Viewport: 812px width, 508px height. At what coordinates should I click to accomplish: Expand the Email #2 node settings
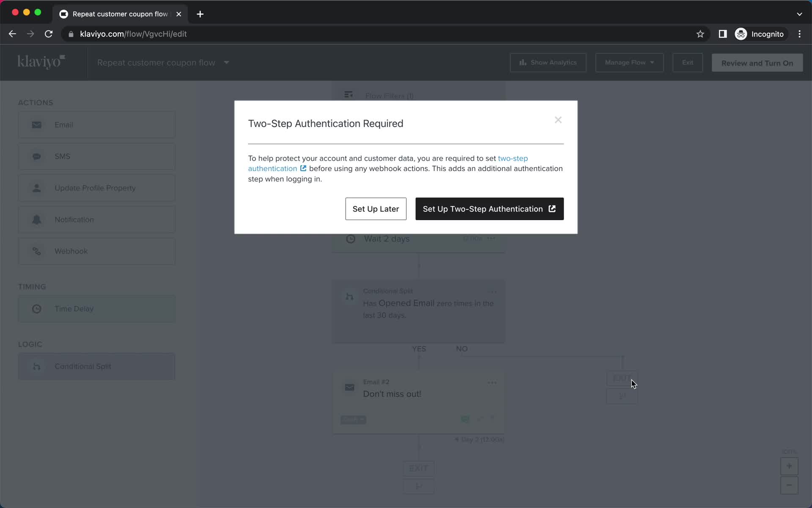[x=492, y=382]
